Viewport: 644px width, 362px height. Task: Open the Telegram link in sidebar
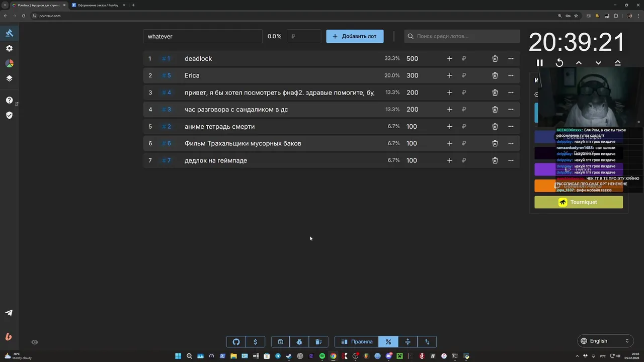(x=9, y=313)
